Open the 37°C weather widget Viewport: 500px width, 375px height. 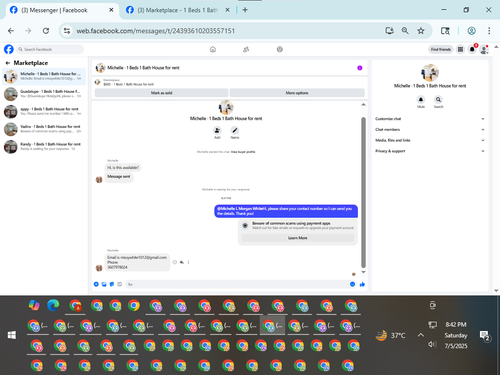click(x=390, y=335)
